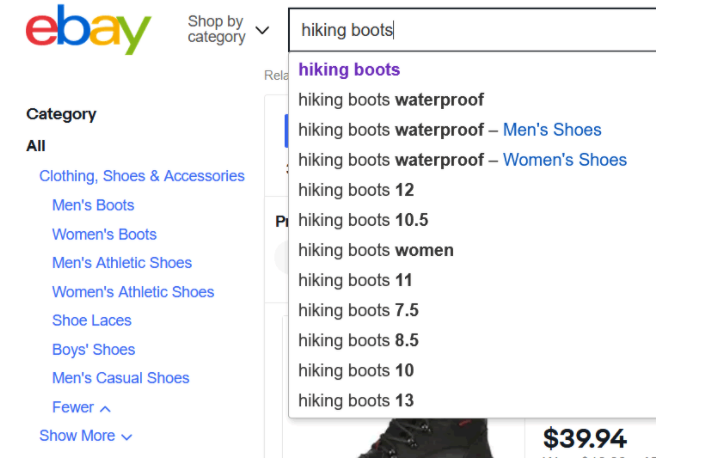Expand the list with Show More
The height and width of the screenshot is (469, 701).
click(85, 436)
